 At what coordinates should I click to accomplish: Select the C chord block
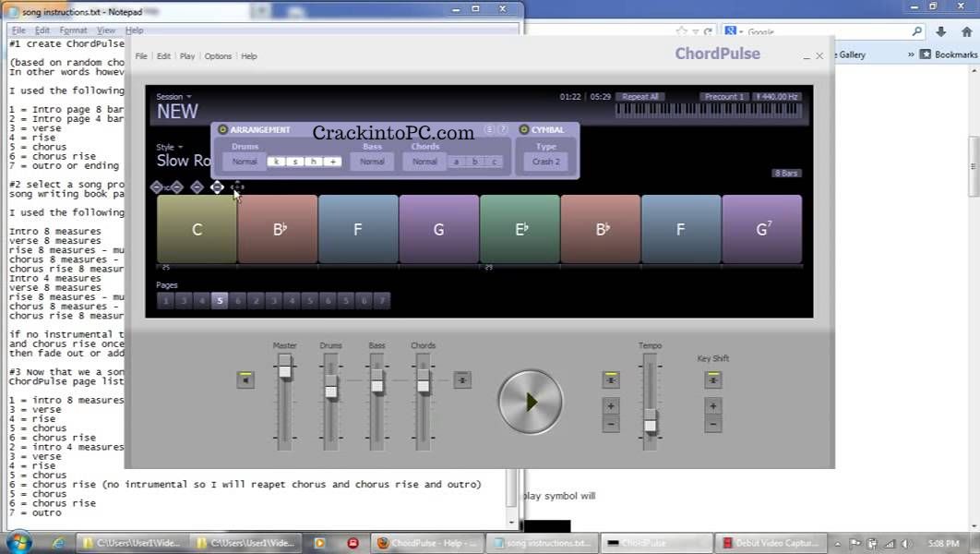(x=197, y=230)
